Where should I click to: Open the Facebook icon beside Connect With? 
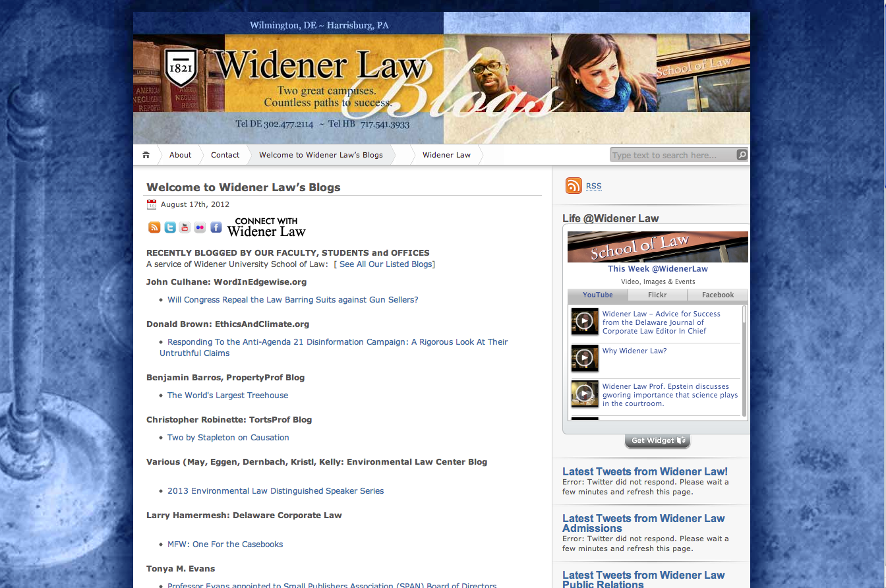click(216, 227)
